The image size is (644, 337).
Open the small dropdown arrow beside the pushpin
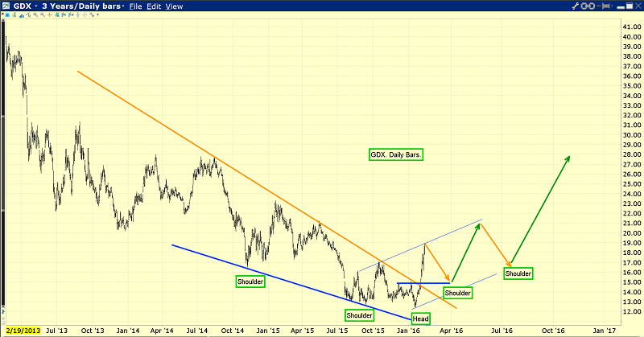tap(612, 6)
